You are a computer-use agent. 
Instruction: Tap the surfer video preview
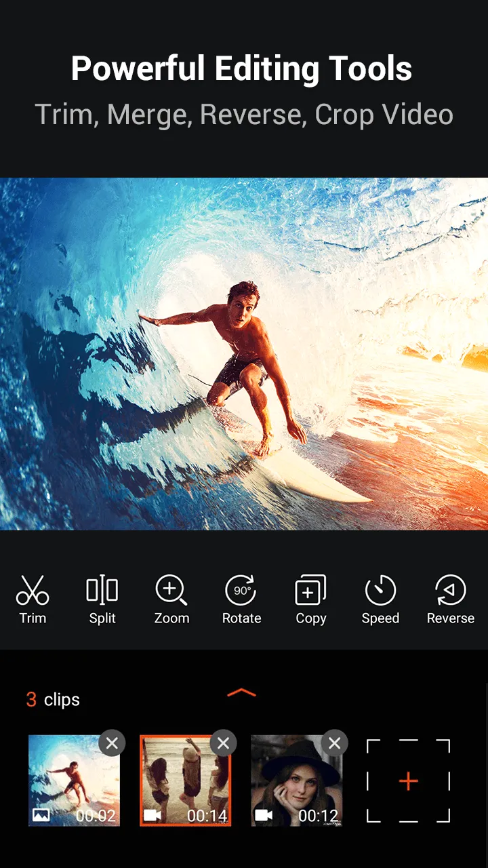click(x=244, y=353)
